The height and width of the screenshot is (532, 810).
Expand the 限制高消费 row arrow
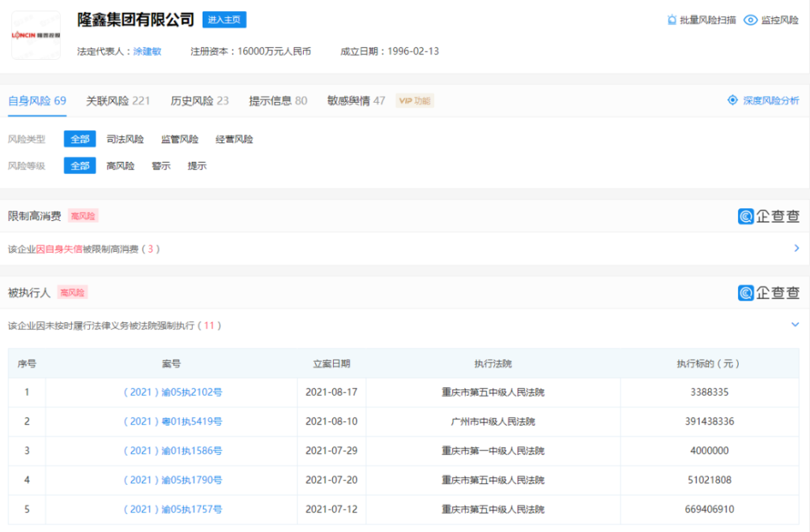pos(796,249)
